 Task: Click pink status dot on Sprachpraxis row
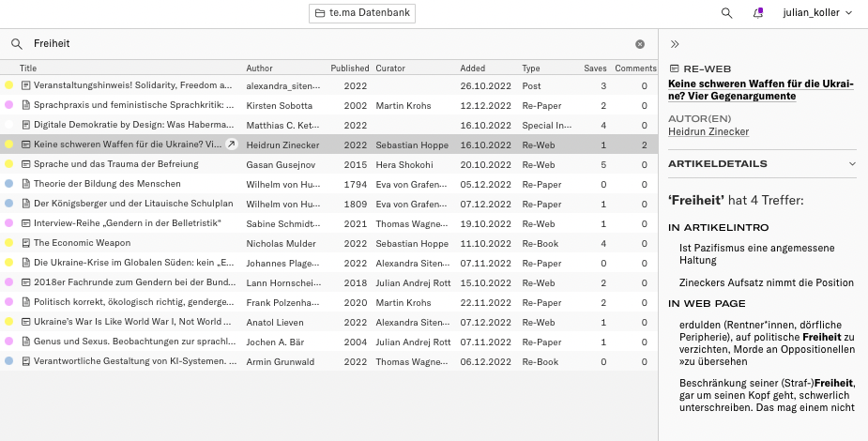(x=9, y=105)
